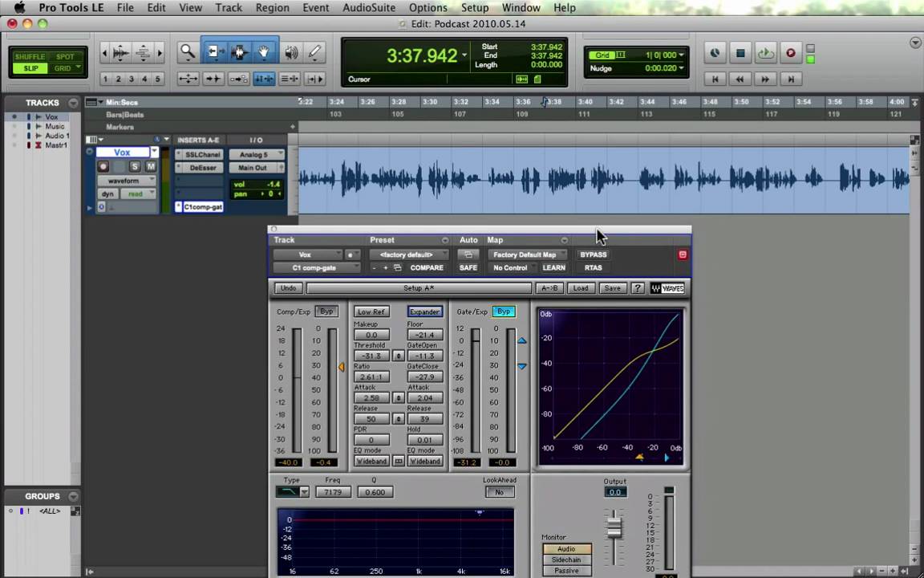Toggle Gate/Exp Byp bypass button
924x578 pixels.
[504, 311]
